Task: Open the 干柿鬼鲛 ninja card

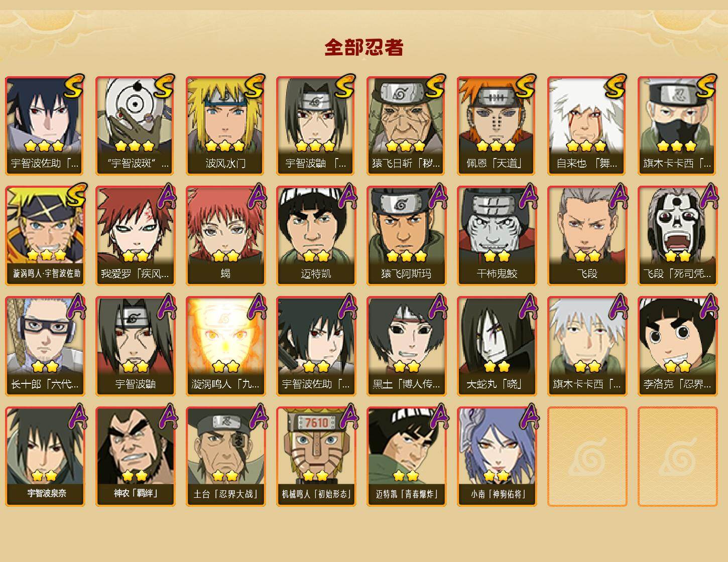Action: 497,236
